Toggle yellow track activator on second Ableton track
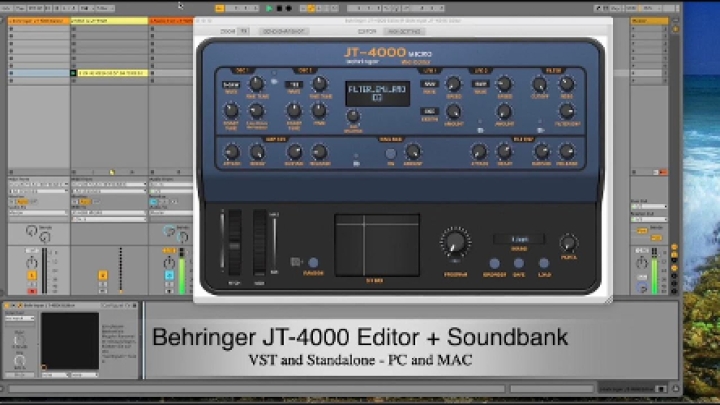 [103, 275]
